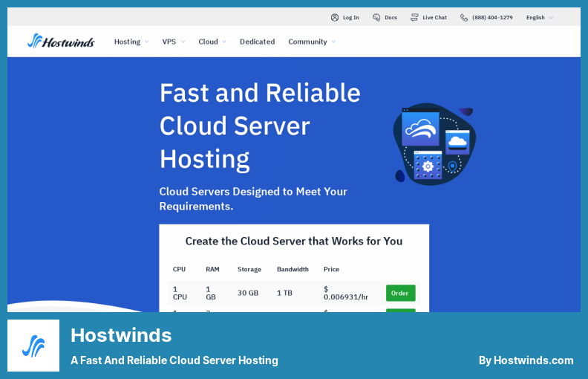
Task: Call the (888) 404-1279 phone link
Action: 491,17
